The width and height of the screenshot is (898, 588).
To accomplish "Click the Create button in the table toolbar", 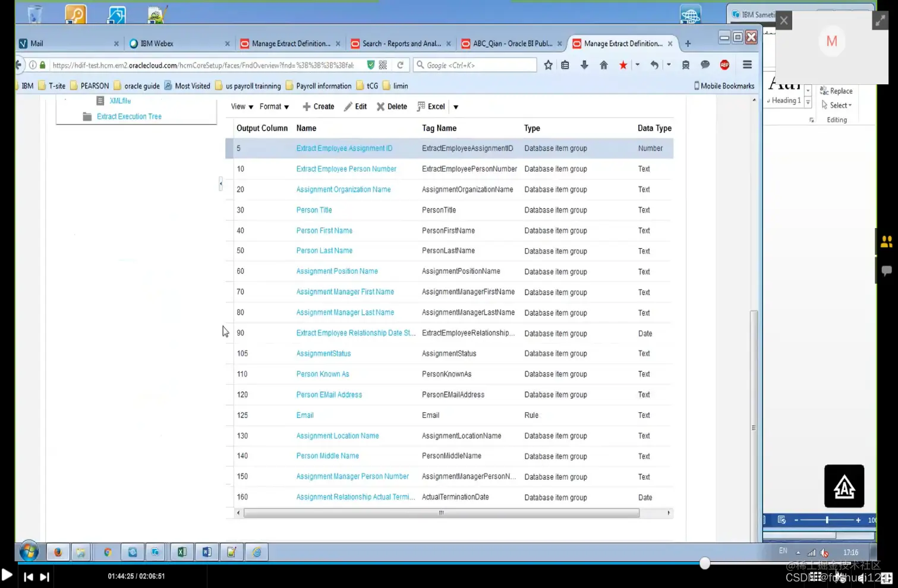I will point(318,106).
